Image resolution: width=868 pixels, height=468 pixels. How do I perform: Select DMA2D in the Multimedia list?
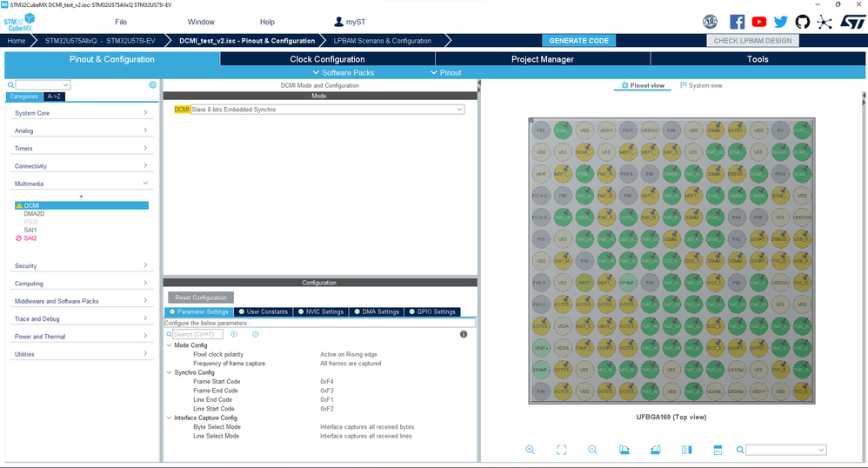(34, 214)
